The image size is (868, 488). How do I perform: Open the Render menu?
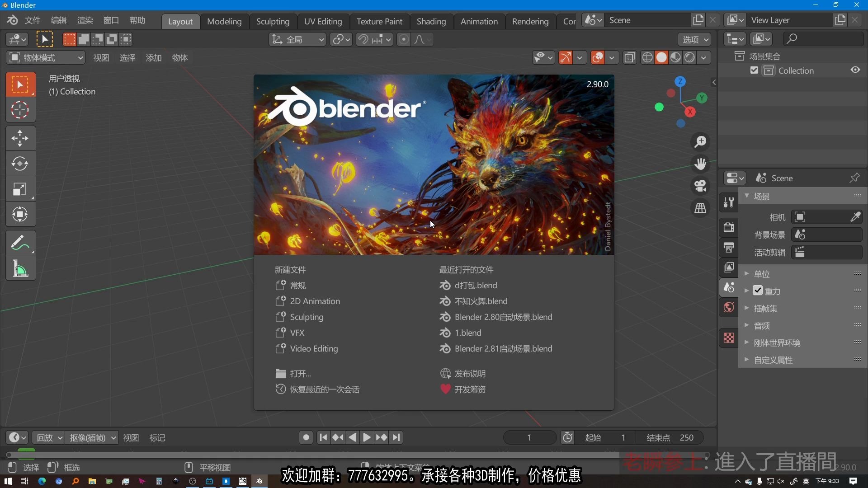(85, 20)
